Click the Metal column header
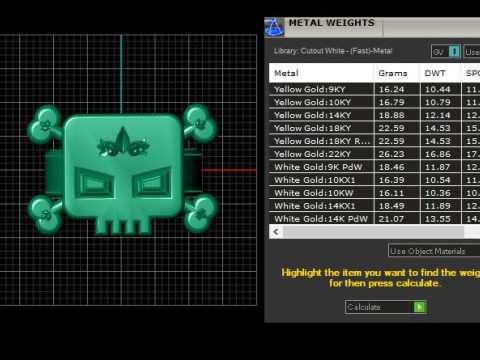 pyautogui.click(x=321, y=73)
